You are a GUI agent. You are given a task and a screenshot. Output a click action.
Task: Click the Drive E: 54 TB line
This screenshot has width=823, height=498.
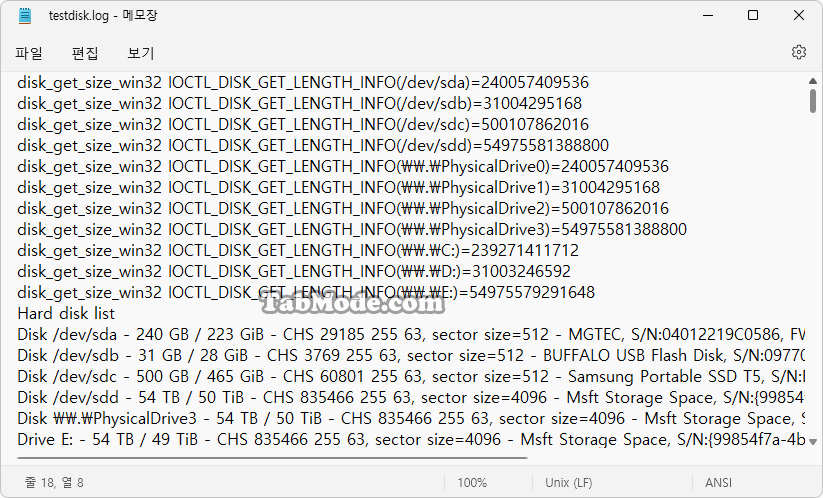410,439
